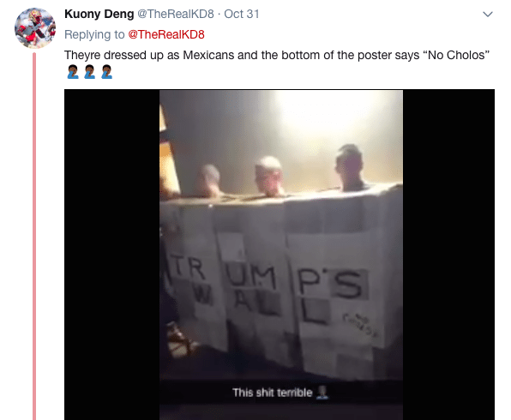Click the pink thread connector line
This screenshot has width=511, height=420.
pos(34,237)
